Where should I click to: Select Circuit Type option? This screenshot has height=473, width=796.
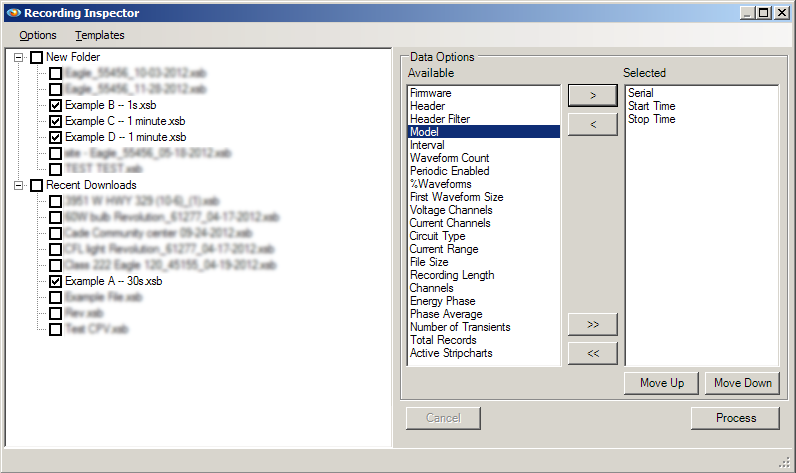click(484, 236)
